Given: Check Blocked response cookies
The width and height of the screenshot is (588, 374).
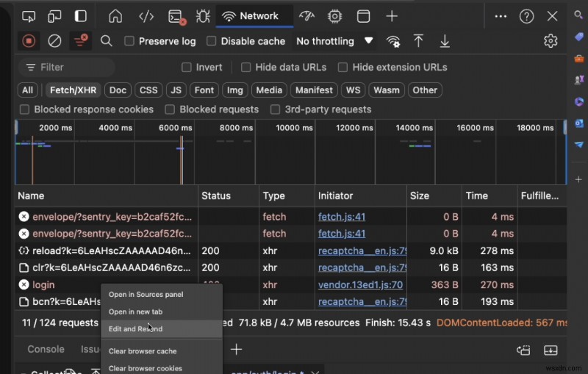Looking at the screenshot, I should pyautogui.click(x=24, y=109).
